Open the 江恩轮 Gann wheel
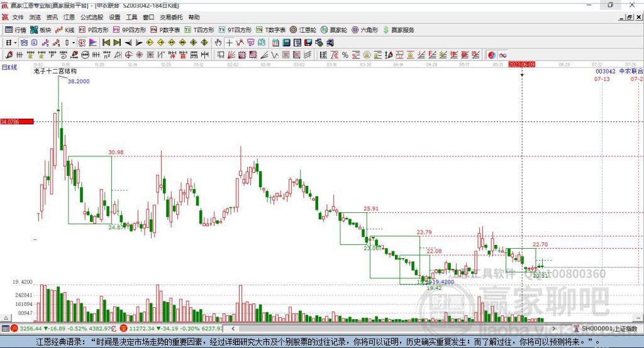Image resolution: width=644 pixels, height=348 pixels. [303, 30]
